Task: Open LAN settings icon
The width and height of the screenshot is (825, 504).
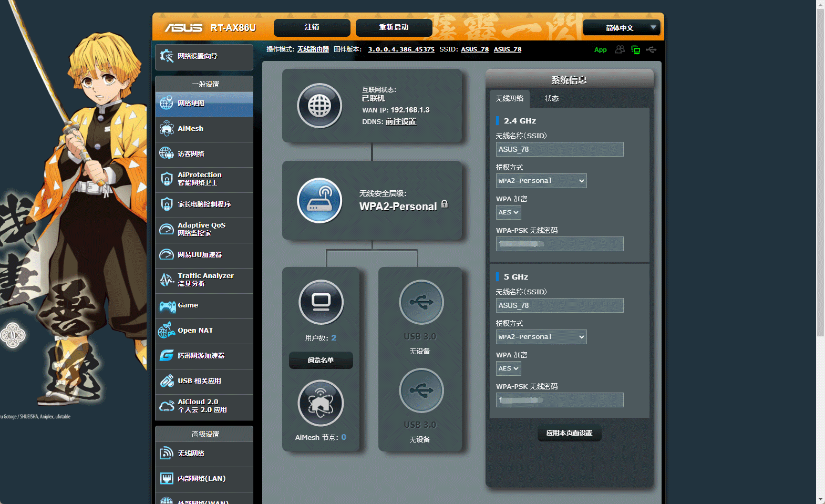Action: [x=167, y=478]
